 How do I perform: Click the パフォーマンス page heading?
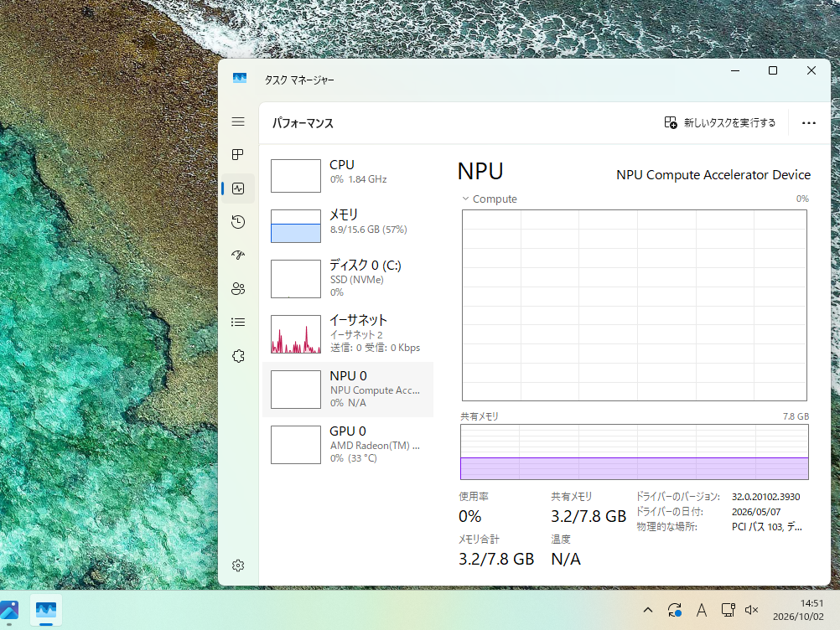click(x=303, y=123)
